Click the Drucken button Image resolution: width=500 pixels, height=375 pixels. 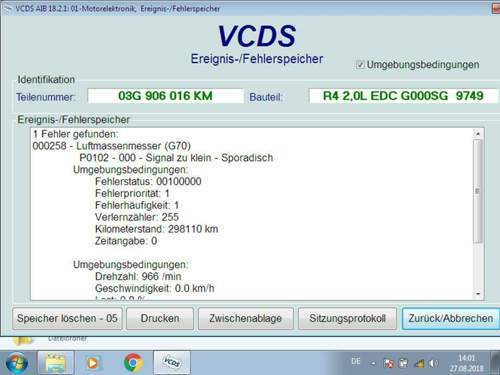pos(160,318)
